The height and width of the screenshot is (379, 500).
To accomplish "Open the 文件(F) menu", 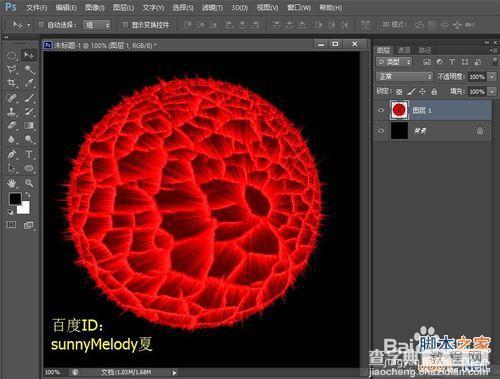I will (x=36, y=7).
